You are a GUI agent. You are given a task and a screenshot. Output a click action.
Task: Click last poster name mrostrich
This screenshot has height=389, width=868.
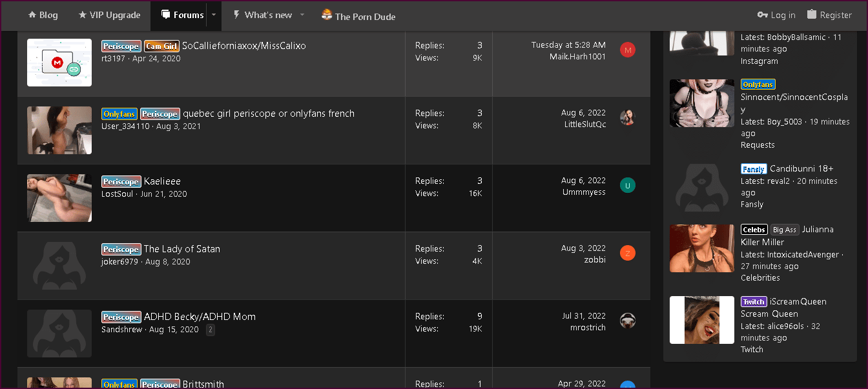tap(588, 328)
